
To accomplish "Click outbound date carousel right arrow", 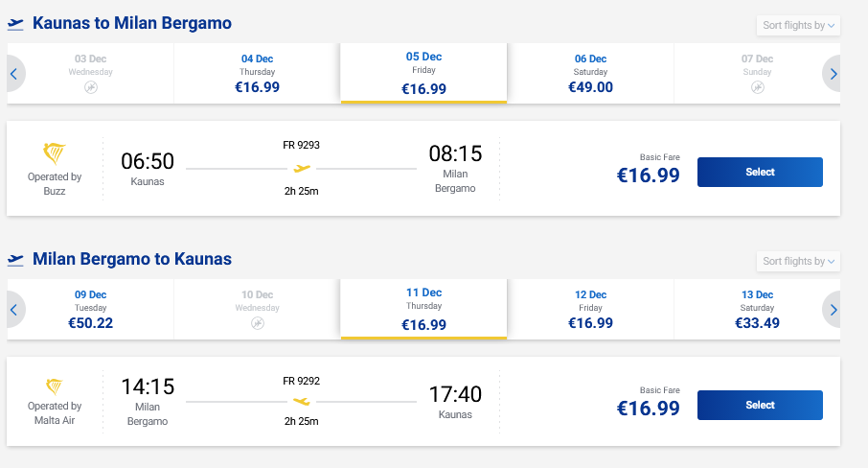I will [x=833, y=73].
